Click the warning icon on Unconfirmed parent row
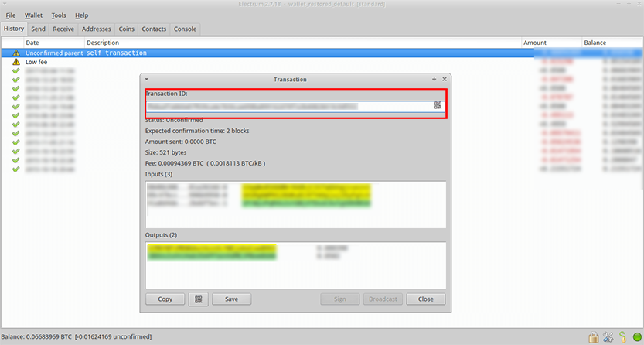Image resolution: width=644 pixels, height=345 pixels. click(x=16, y=53)
